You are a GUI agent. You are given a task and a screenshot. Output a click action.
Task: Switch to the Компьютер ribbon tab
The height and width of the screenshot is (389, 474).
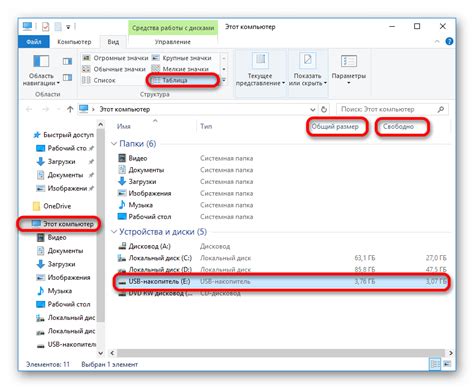pyautogui.click(x=74, y=42)
